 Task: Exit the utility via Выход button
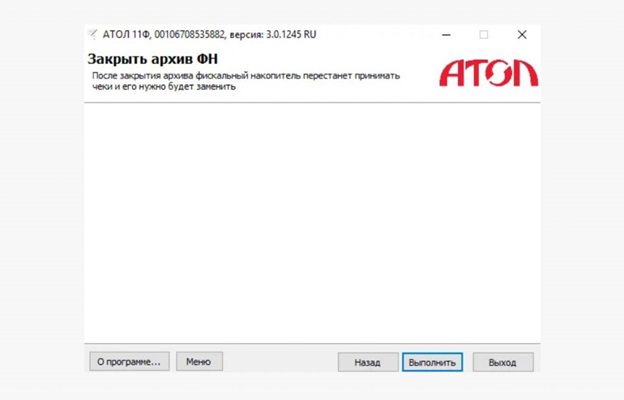click(x=503, y=362)
